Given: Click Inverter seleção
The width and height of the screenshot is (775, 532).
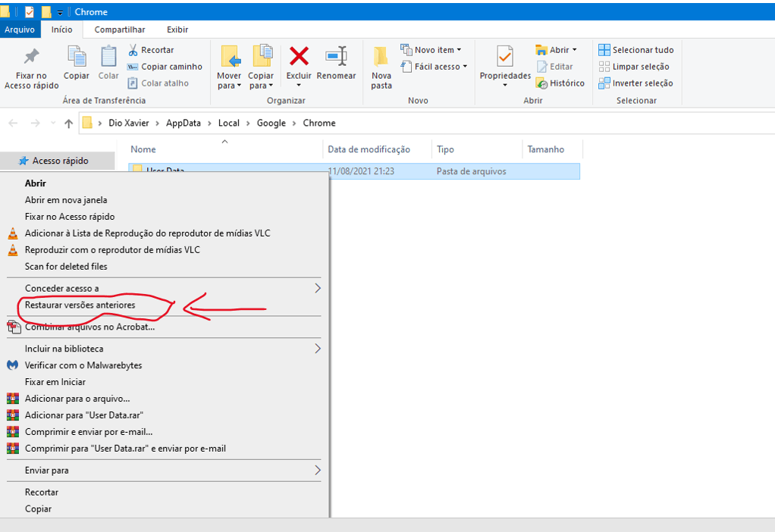Looking at the screenshot, I should click(x=635, y=83).
